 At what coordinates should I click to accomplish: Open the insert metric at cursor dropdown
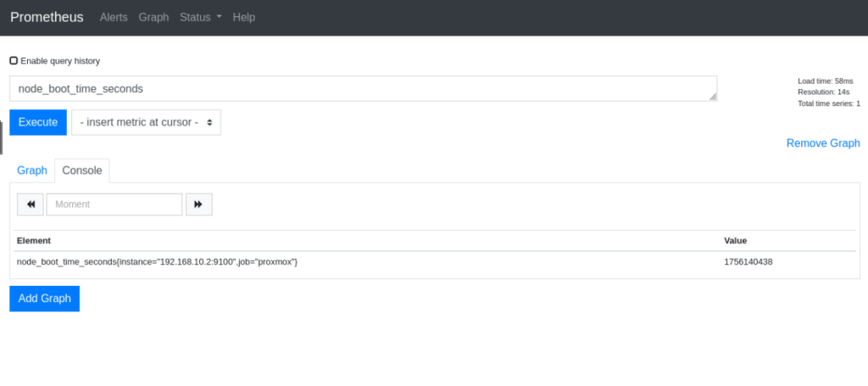[x=146, y=122]
